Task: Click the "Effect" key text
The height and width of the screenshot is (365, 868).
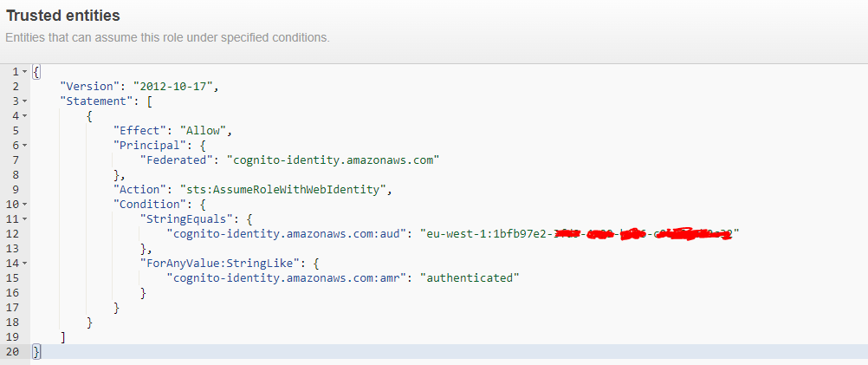Action: pos(139,131)
